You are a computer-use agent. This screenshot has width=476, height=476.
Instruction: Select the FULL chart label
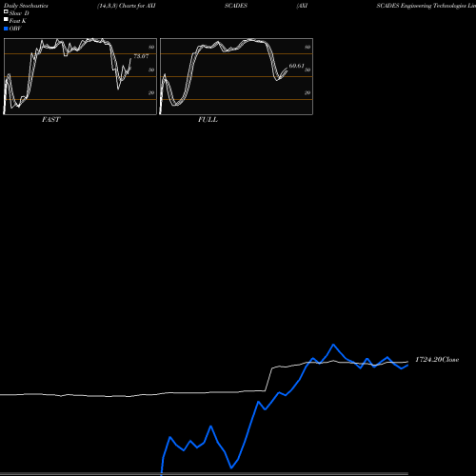[x=208, y=120]
